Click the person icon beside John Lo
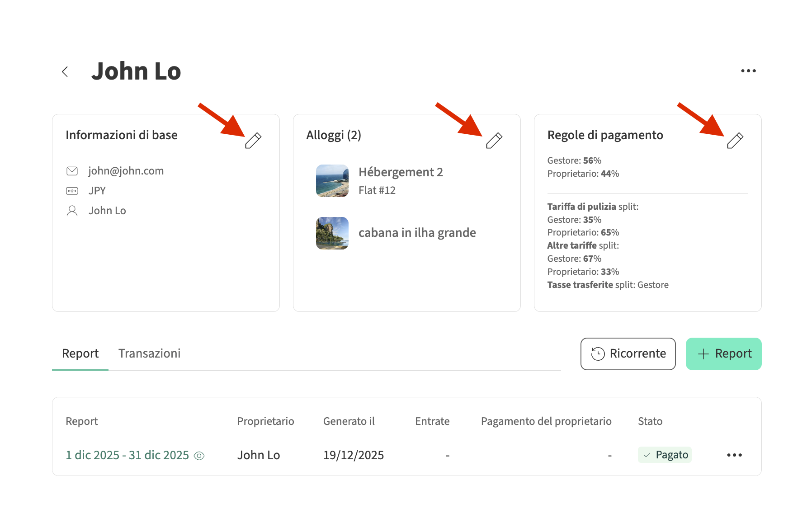 tap(72, 211)
